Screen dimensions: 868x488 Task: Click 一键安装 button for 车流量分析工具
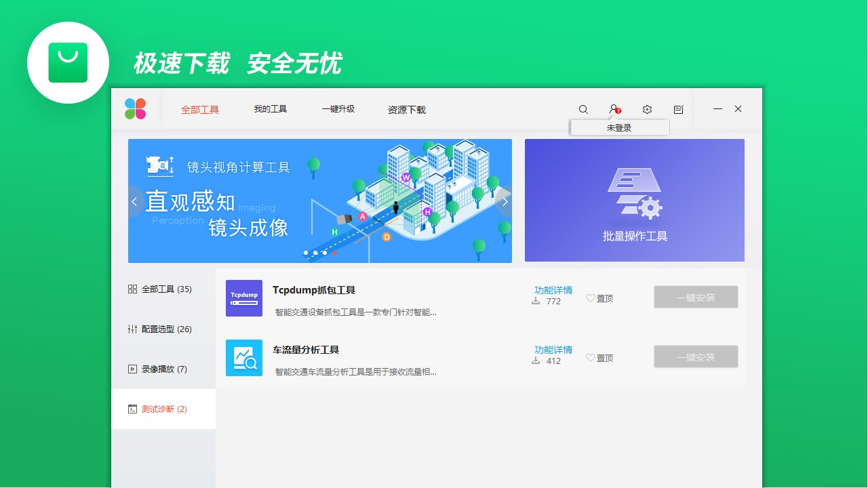[696, 357]
